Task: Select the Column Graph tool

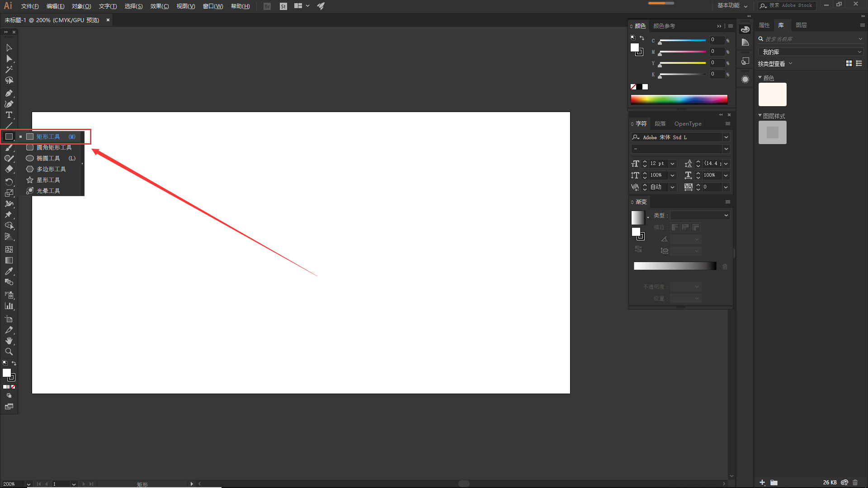Action: click(9, 306)
